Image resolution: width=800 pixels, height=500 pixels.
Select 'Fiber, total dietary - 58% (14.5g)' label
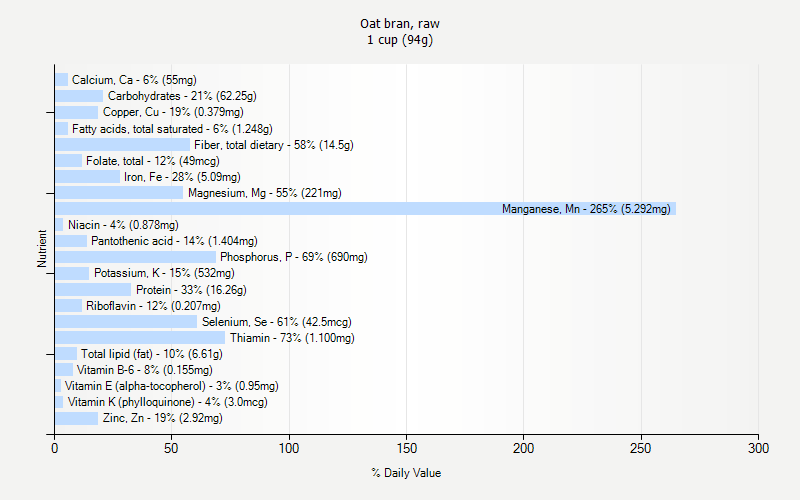(x=274, y=145)
